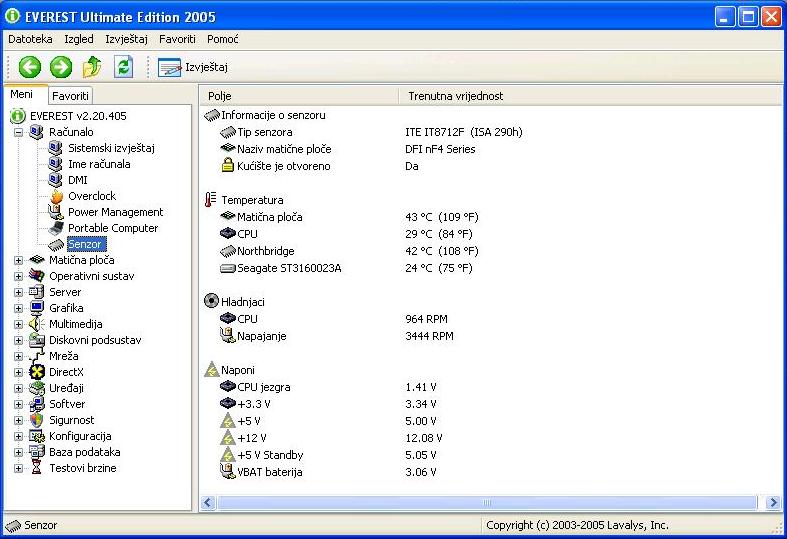787x539 pixels.
Task: Open the Pomoć menu
Action: point(222,39)
